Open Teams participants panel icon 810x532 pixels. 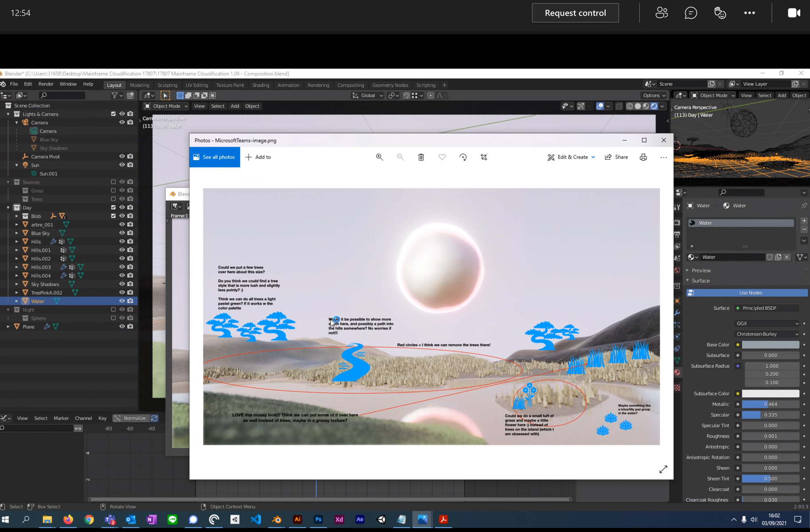(662, 13)
